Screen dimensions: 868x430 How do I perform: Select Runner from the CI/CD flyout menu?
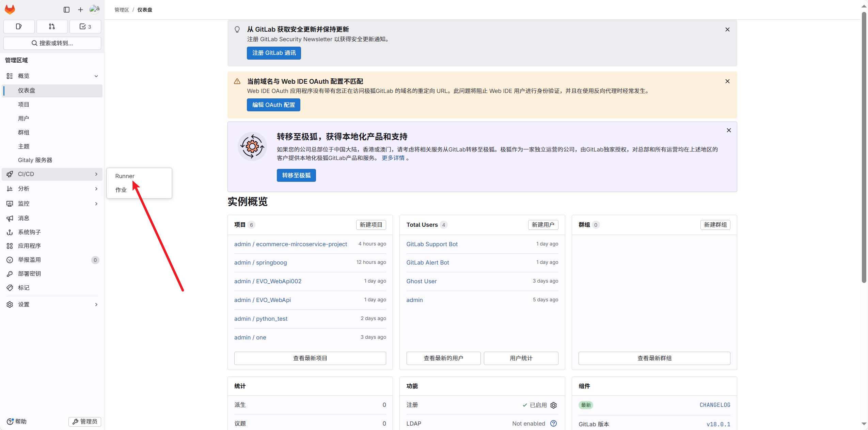point(125,176)
